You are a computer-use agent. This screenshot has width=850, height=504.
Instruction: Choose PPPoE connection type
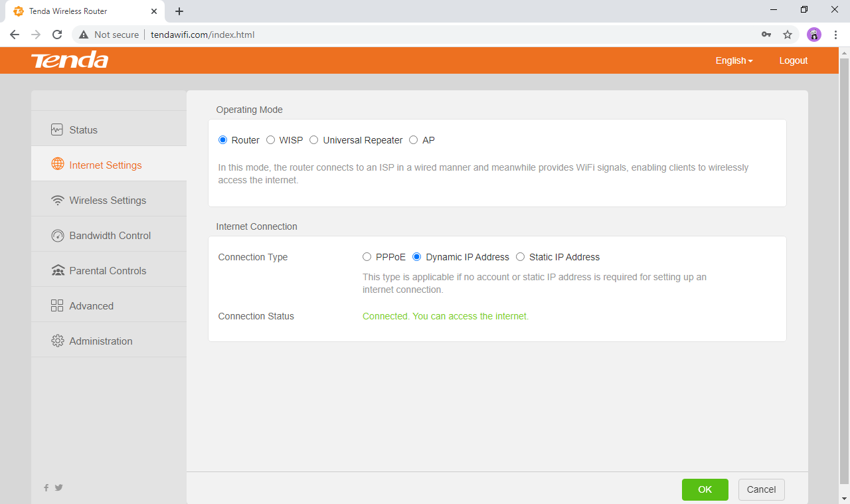click(x=367, y=257)
